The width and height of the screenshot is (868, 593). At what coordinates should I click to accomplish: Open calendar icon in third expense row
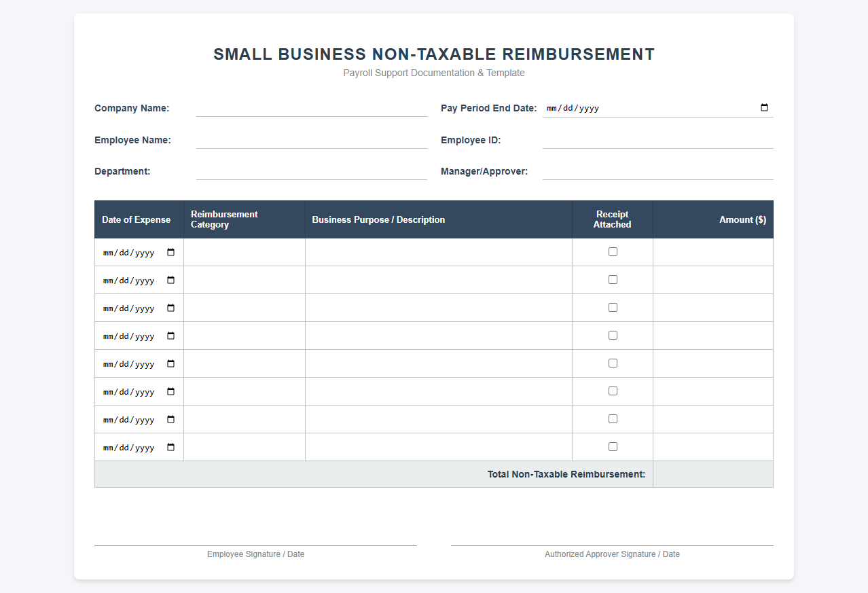coord(170,308)
